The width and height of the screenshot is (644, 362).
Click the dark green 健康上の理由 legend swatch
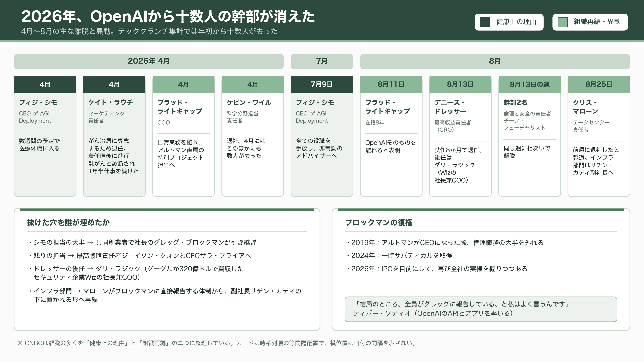pyautogui.click(x=485, y=22)
